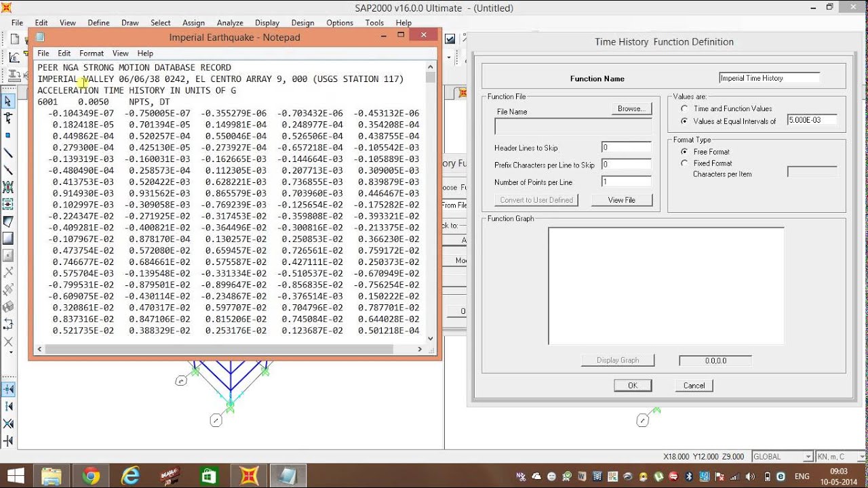868x488 pixels.
Task: Click the Notepad title bar document icon
Action: pyautogui.click(x=40, y=37)
